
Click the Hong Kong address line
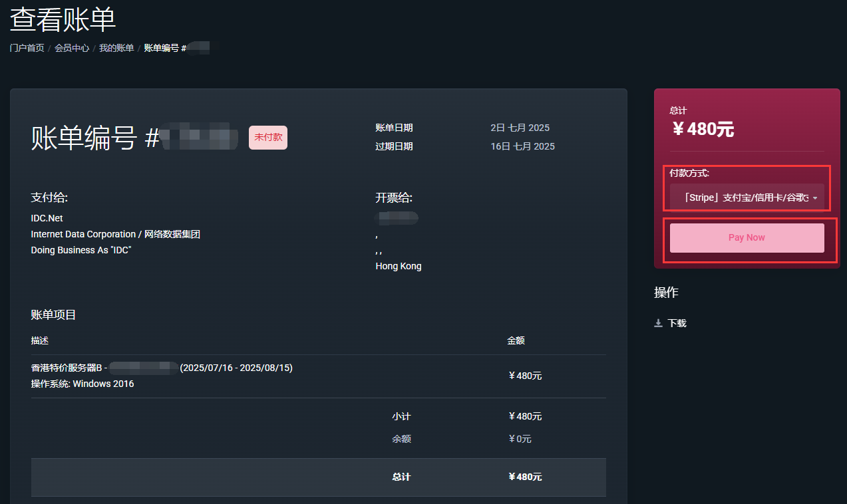tap(399, 266)
